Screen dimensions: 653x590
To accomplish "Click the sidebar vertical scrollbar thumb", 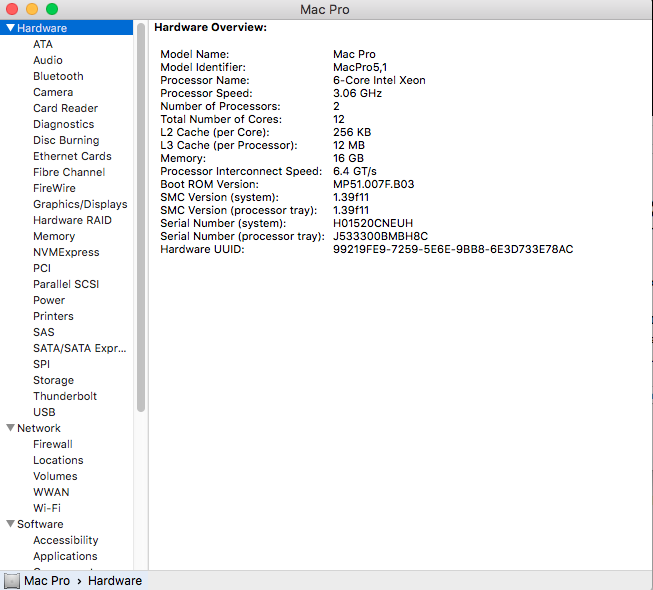I will point(141,217).
